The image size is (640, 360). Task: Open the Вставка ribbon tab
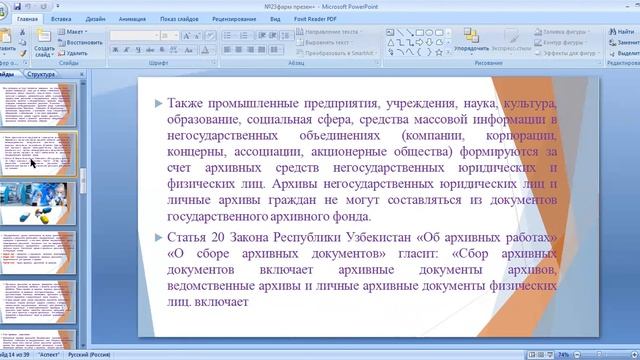pos(61,19)
